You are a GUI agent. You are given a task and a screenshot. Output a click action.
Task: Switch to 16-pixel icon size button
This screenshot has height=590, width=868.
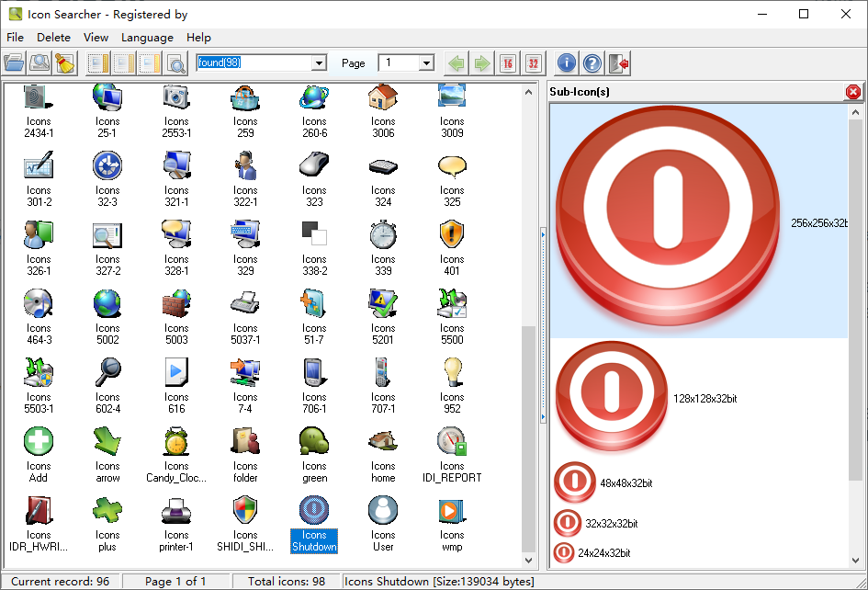coord(508,63)
